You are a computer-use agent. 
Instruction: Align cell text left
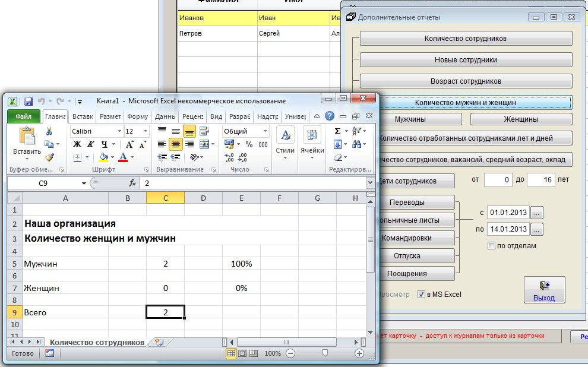[x=162, y=144]
